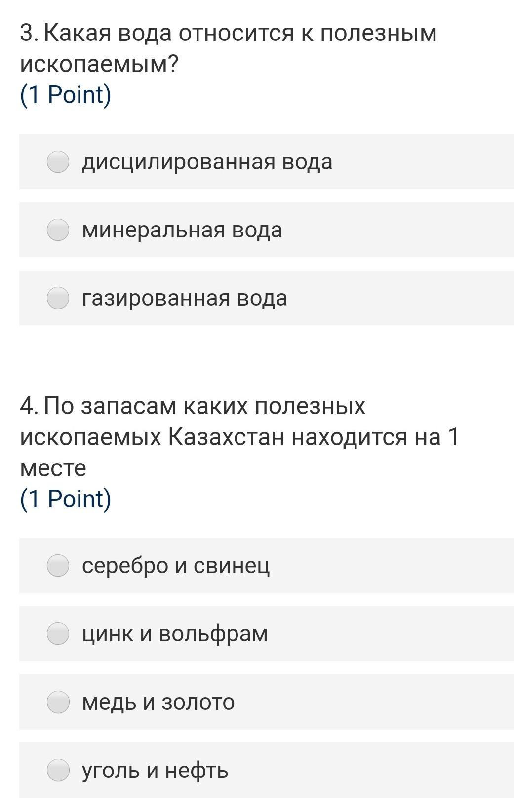Click the цинк и вольфрам label text
The height and width of the screenshot is (812, 514).
[x=174, y=634]
